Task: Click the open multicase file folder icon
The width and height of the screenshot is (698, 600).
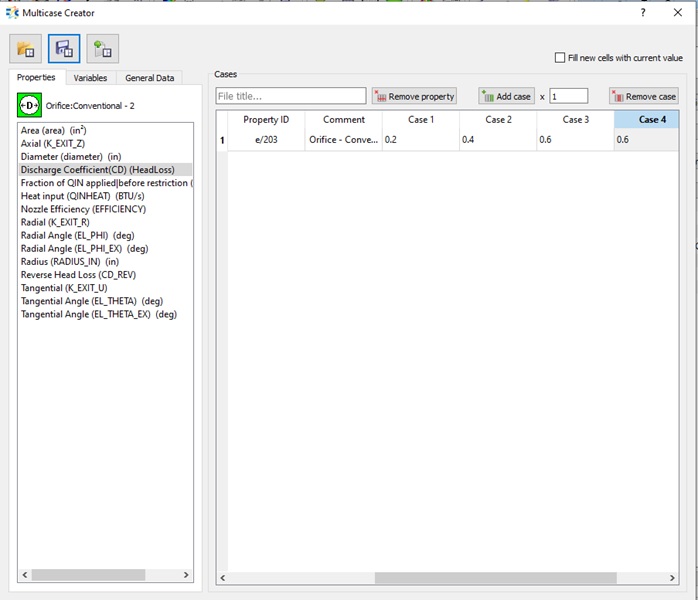Action: [x=26, y=48]
